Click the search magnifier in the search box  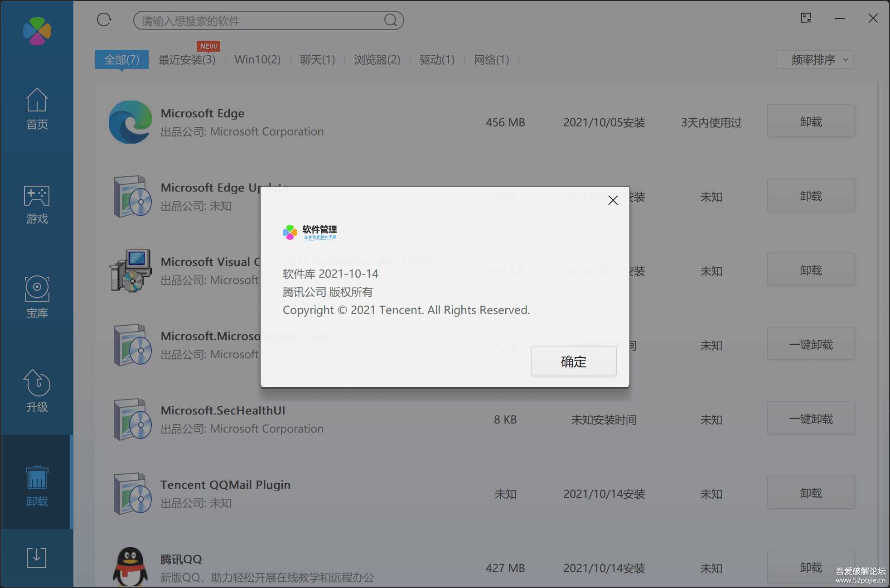click(390, 20)
